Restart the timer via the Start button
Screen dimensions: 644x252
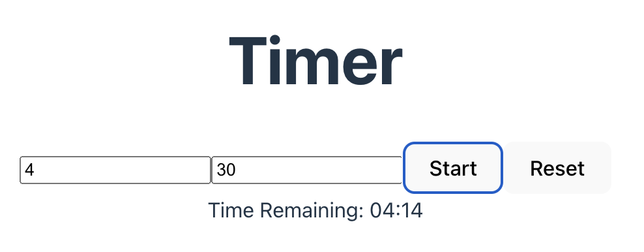pyautogui.click(x=453, y=168)
